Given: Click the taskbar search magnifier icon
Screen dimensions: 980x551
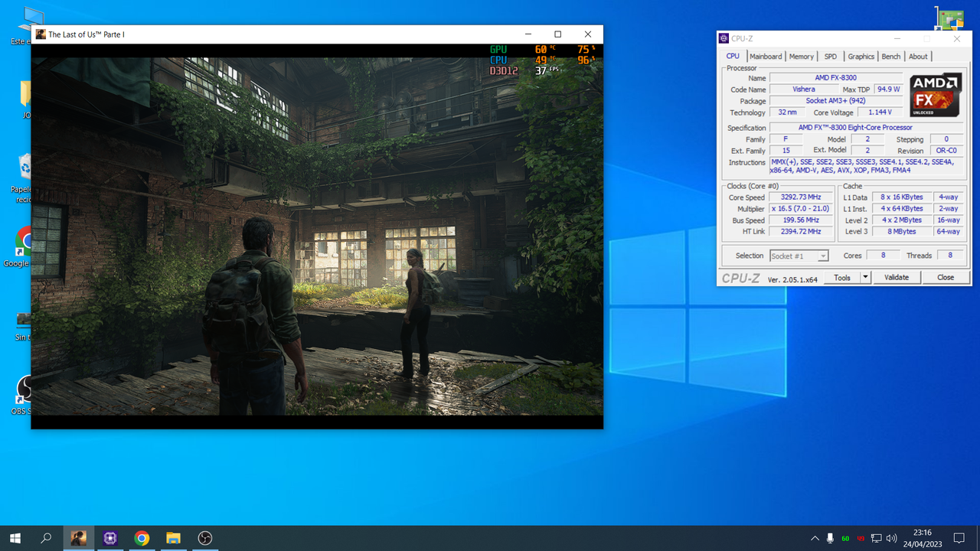Looking at the screenshot, I should (x=46, y=538).
